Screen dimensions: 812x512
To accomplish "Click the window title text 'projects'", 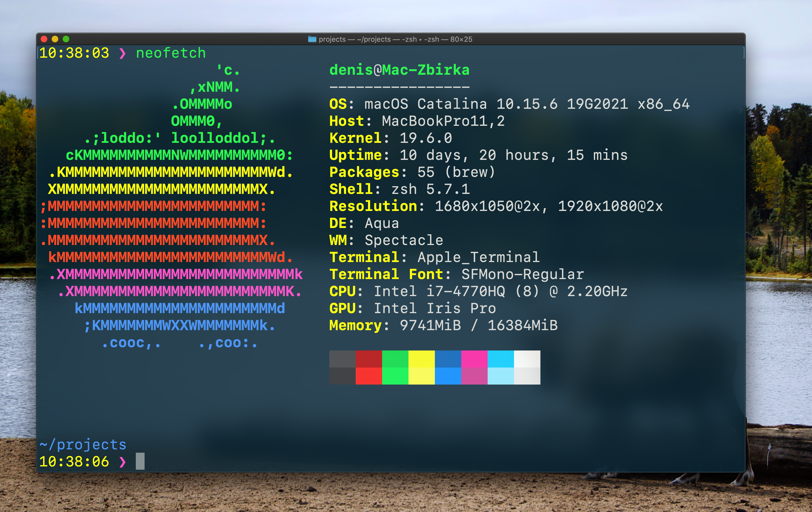I will pos(332,39).
